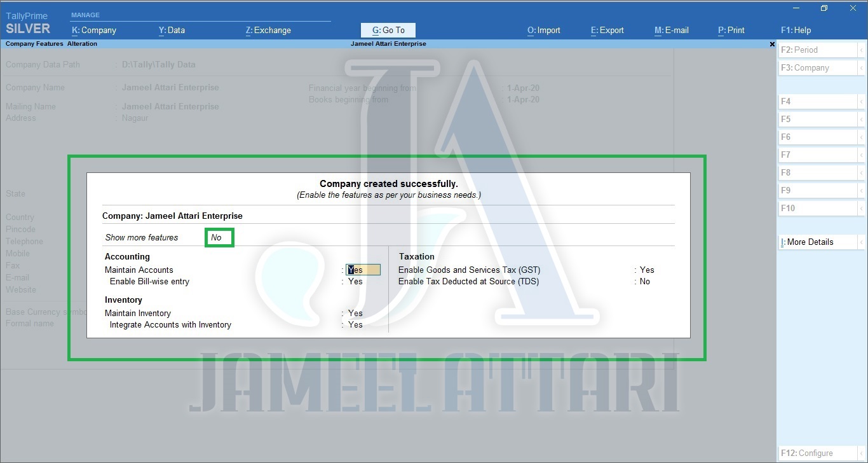Viewport: 868px width, 463px height.
Task: Expand arrow beside F2: Period
Action: [x=862, y=50]
